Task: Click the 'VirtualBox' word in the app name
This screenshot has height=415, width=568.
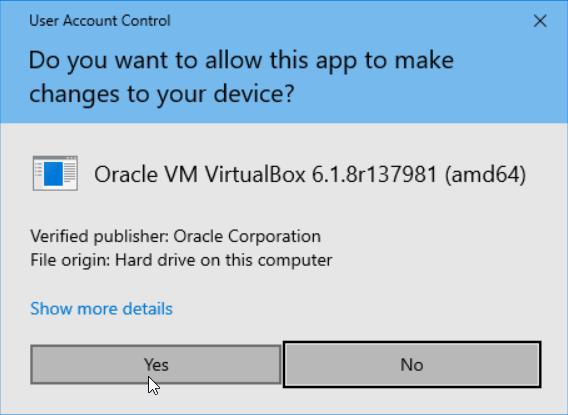Action: [x=256, y=175]
